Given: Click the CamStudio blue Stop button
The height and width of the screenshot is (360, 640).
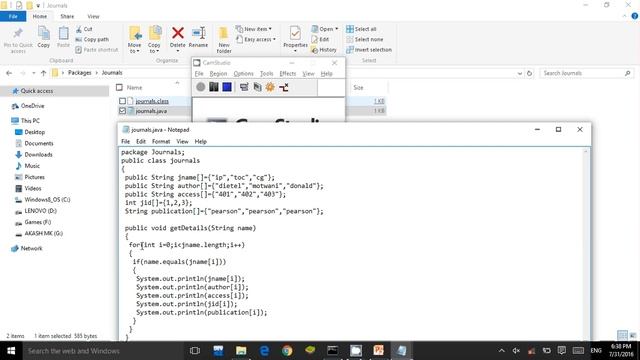Looking at the screenshot, I should (227, 87).
